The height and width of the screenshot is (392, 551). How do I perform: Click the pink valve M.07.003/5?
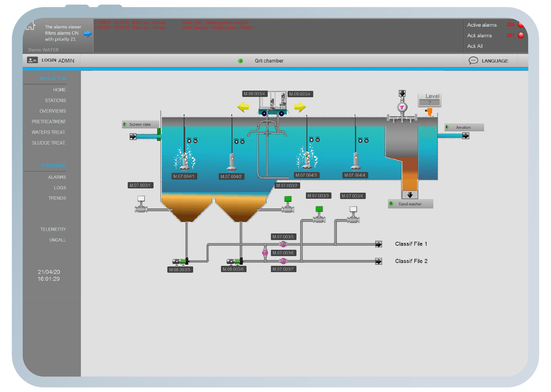pos(283,244)
